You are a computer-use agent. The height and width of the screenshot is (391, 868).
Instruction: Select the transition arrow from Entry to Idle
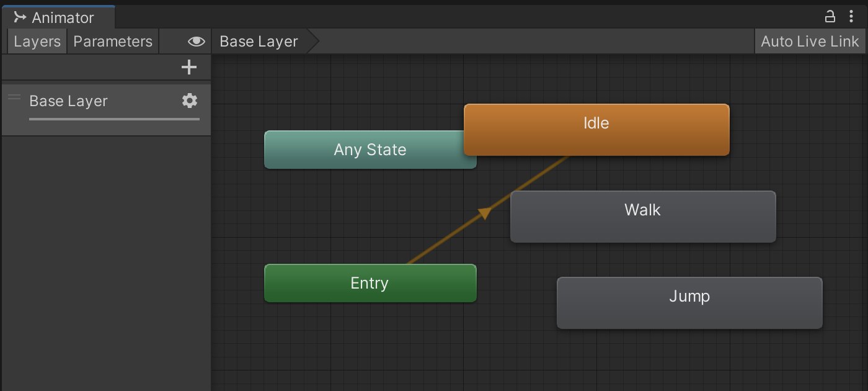[x=485, y=213]
